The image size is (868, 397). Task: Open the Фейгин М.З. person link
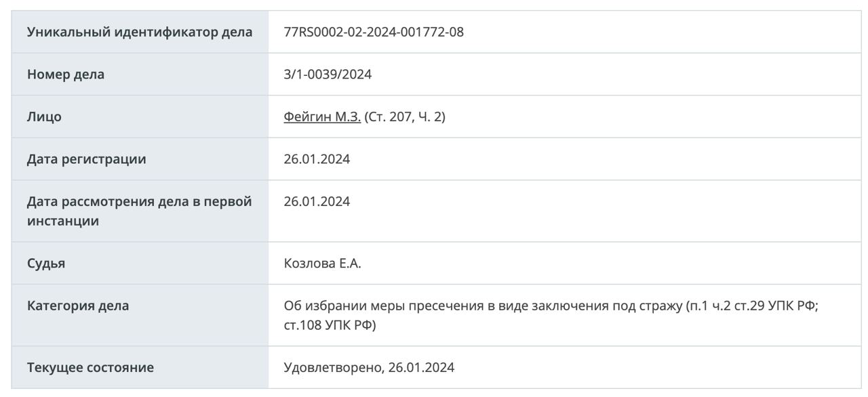[x=322, y=117]
